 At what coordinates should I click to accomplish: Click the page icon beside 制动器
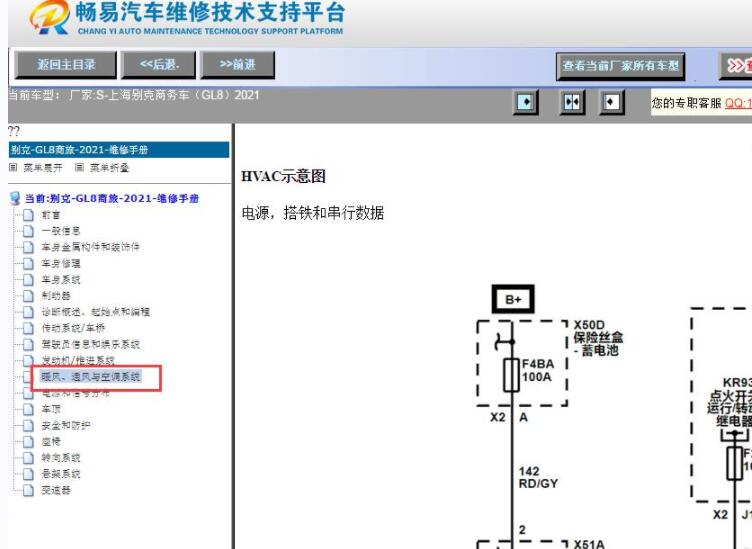pos(28,295)
